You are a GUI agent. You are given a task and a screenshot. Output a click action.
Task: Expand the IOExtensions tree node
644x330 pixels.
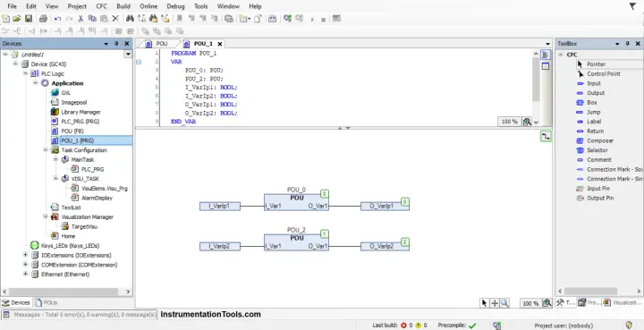pyautogui.click(x=25, y=255)
